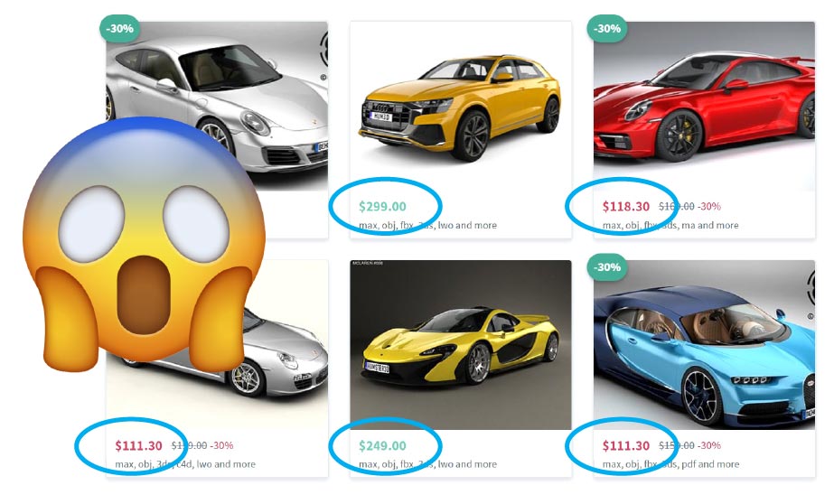Select the $299.00 price of Audi SUV
This screenshot has height=504, width=834.
click(x=382, y=206)
